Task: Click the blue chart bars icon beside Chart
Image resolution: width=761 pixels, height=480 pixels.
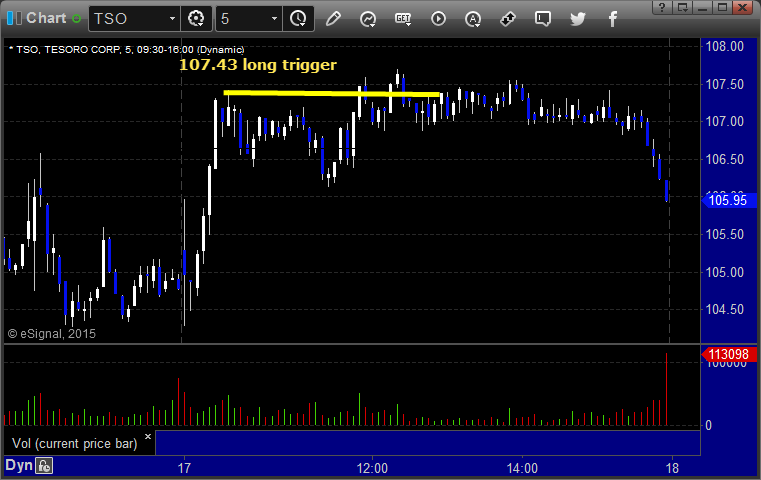Action: coord(14,18)
